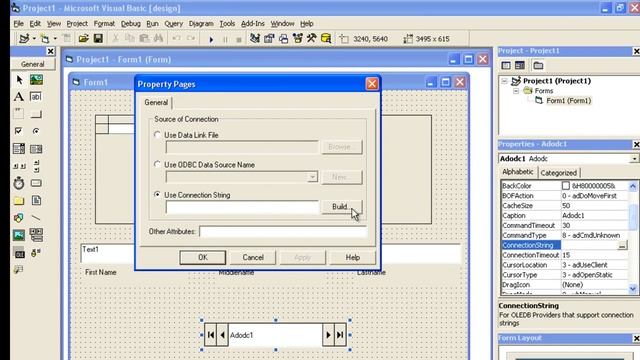Click View Object in Project panel
The width and height of the screenshot is (640, 360).
(520, 65)
